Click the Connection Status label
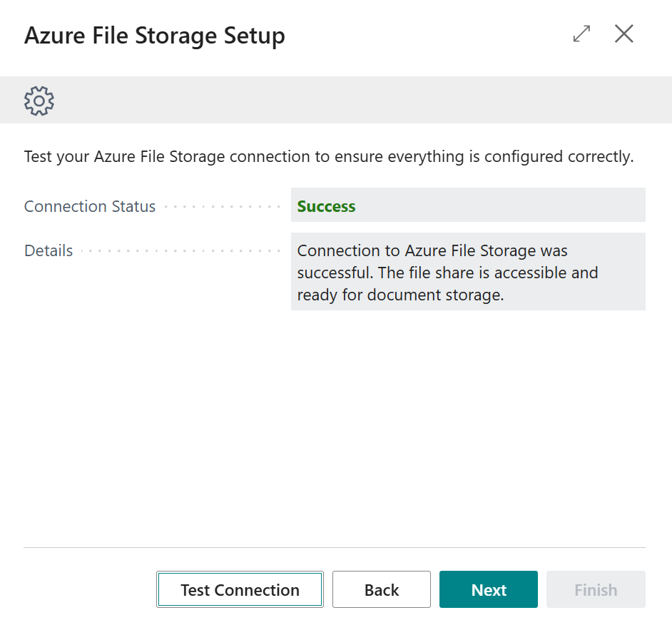672x635 pixels. click(90, 206)
